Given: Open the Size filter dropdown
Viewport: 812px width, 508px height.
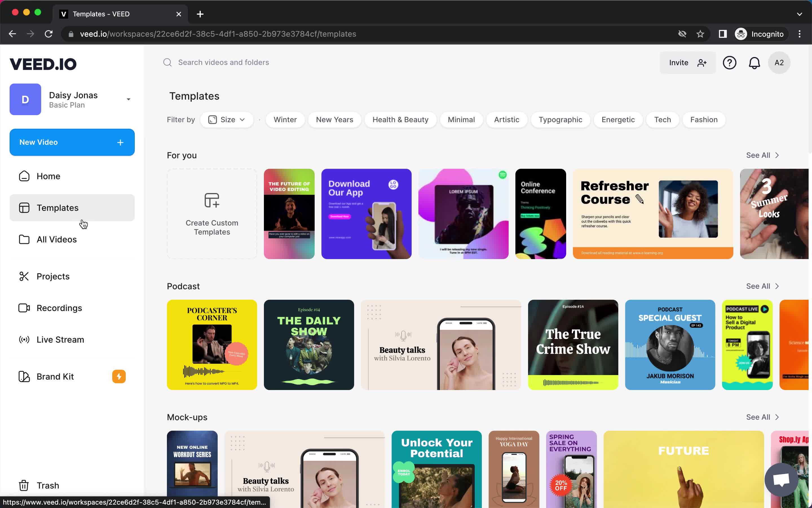Looking at the screenshot, I should 226,120.
